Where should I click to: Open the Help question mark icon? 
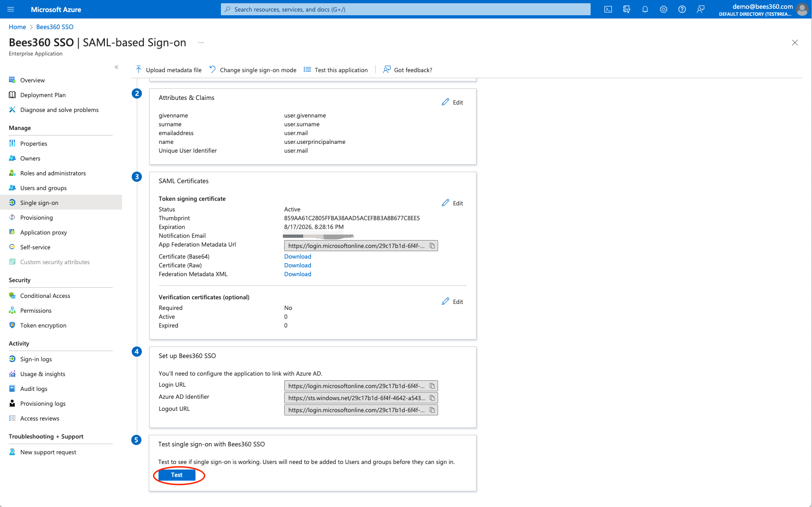coord(682,9)
